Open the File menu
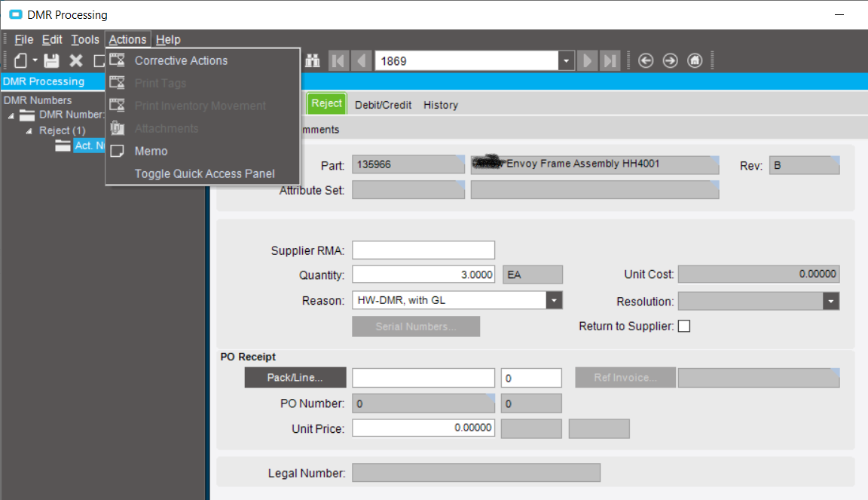Image resolution: width=868 pixels, height=500 pixels. point(24,39)
